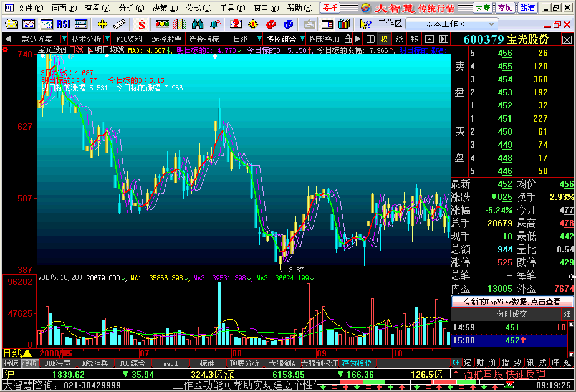This screenshot has height=392, width=576.
Task: Select the 财 tab at panel bottom
Action: coord(480,363)
